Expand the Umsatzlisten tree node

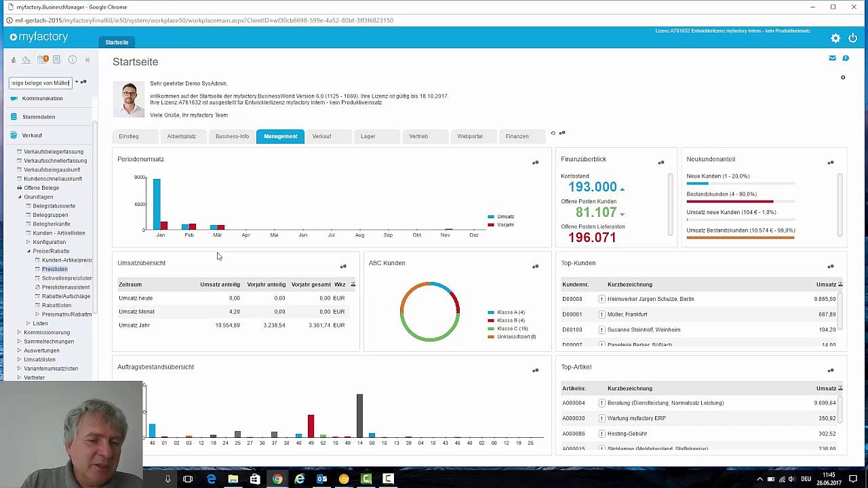(x=19, y=359)
